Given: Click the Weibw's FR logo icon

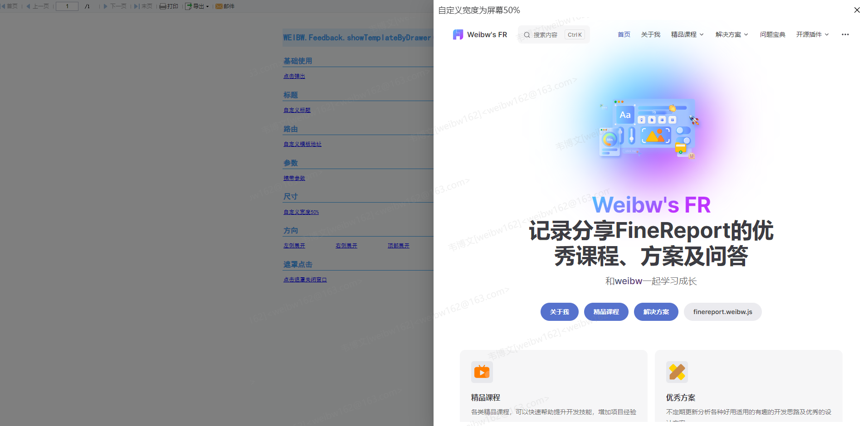Looking at the screenshot, I should [458, 34].
